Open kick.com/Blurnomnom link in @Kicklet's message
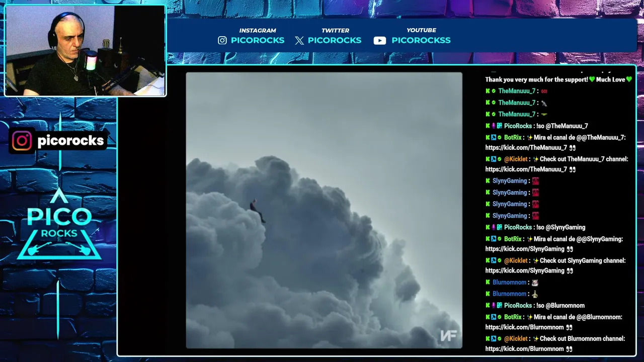Viewport: 644px width, 362px height. point(524,349)
